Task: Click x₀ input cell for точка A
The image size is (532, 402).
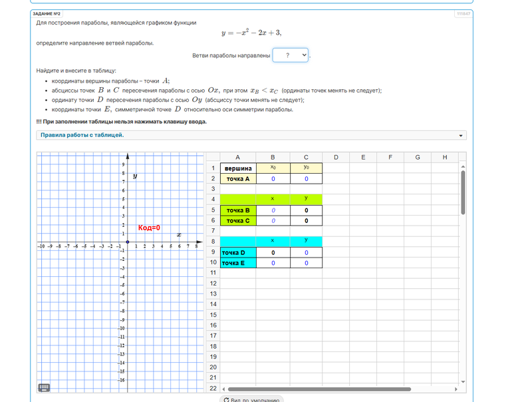Action: (273, 179)
